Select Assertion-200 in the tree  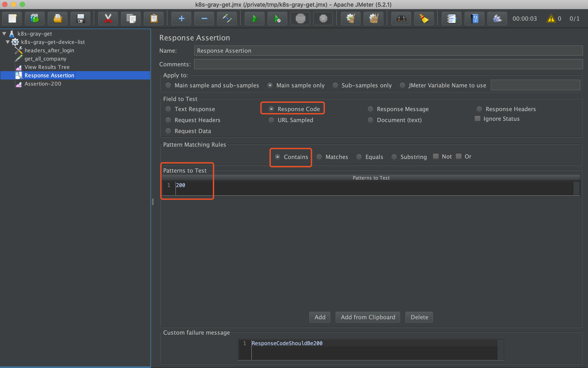(43, 84)
